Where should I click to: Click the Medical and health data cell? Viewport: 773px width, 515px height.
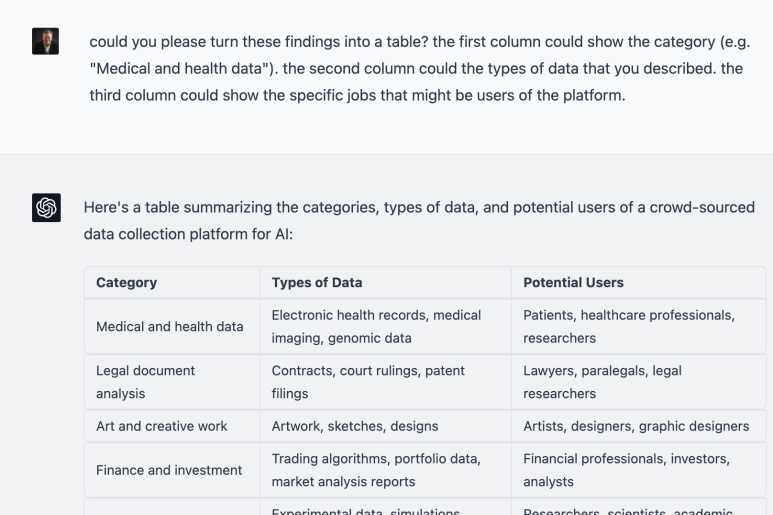point(172,326)
